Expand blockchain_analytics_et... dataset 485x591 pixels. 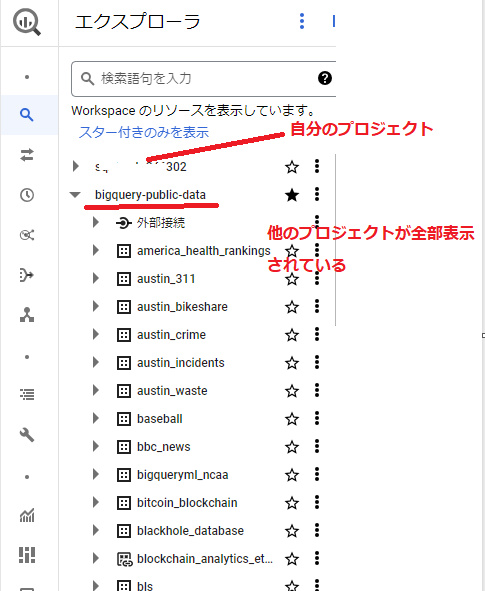(x=96, y=558)
